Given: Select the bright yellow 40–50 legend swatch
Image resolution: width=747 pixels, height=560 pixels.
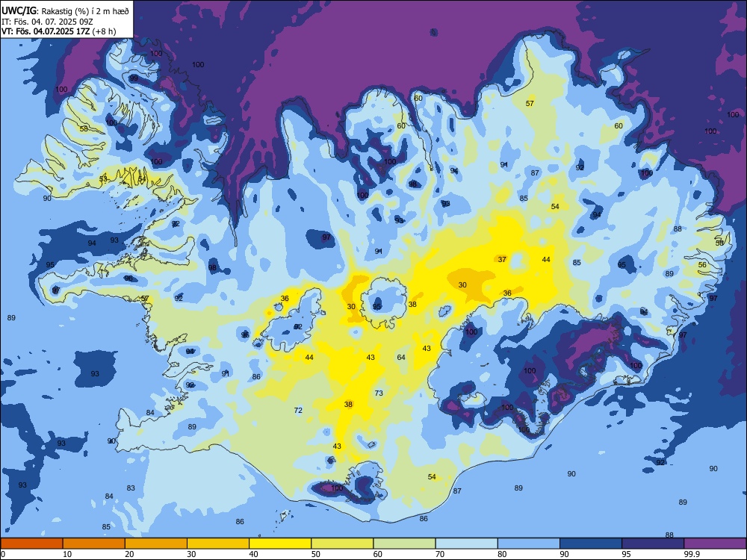Looking at the screenshot, I should [280, 544].
